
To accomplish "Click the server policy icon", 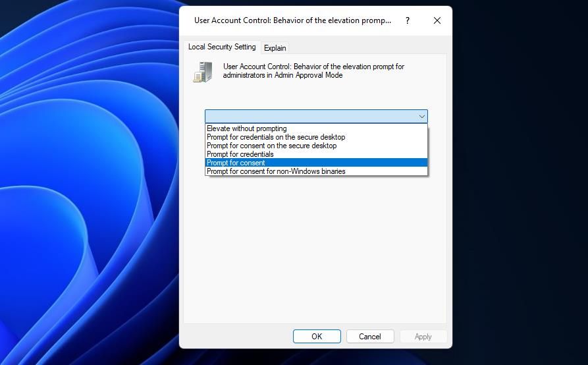I will (203, 72).
